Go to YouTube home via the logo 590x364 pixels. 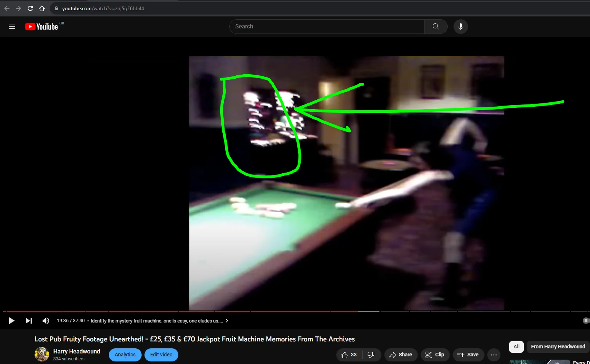click(41, 27)
